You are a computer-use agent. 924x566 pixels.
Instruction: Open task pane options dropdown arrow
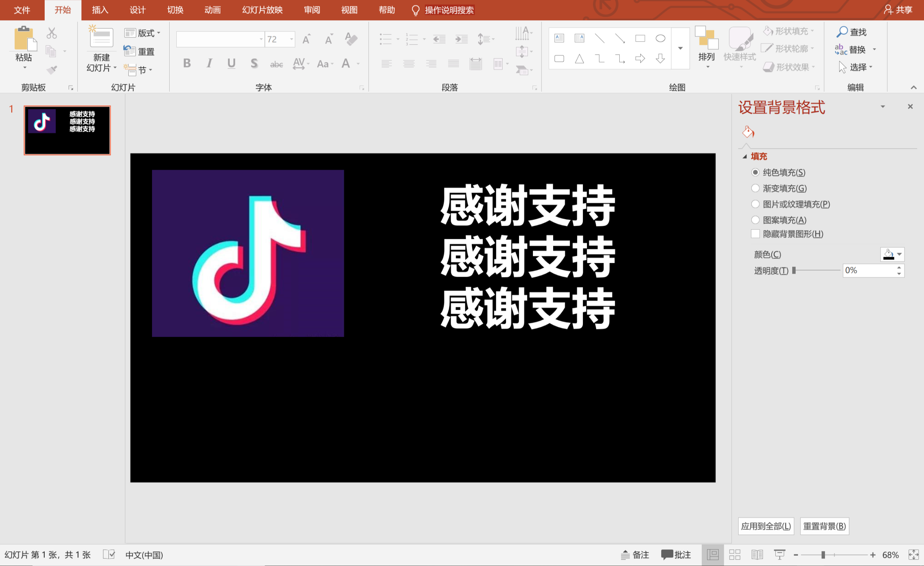(883, 107)
